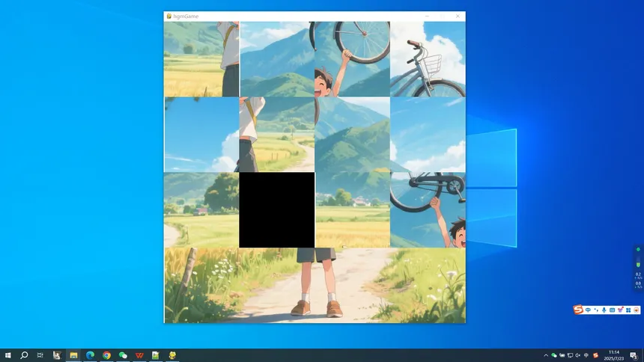This screenshot has width=644, height=362.
Task: Click the boy torso with yellow field tile
Action: pos(201,59)
